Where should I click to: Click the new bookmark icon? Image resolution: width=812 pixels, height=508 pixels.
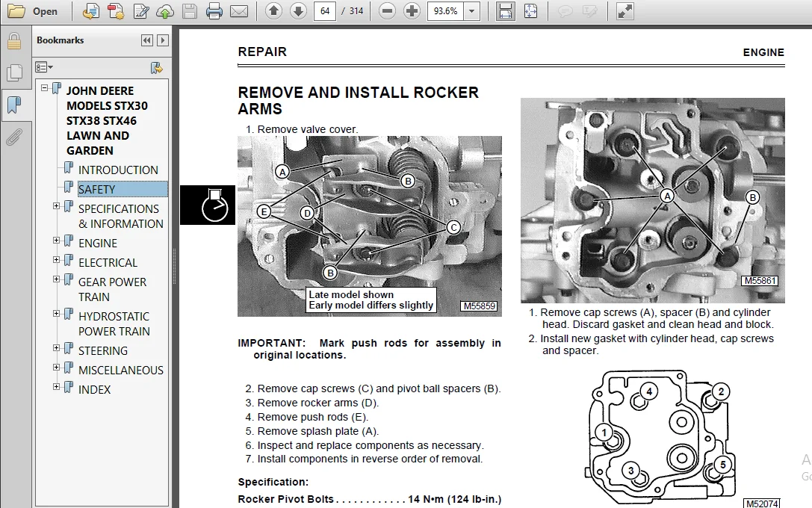click(156, 67)
